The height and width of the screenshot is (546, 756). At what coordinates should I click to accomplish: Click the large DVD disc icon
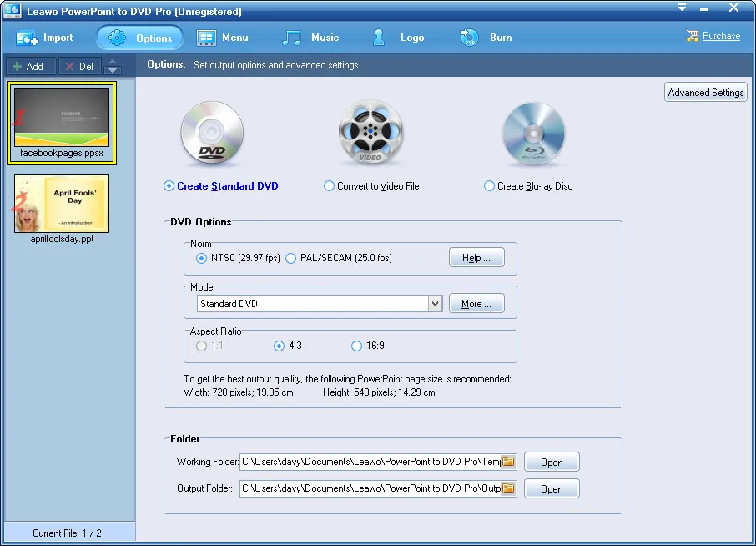212,132
